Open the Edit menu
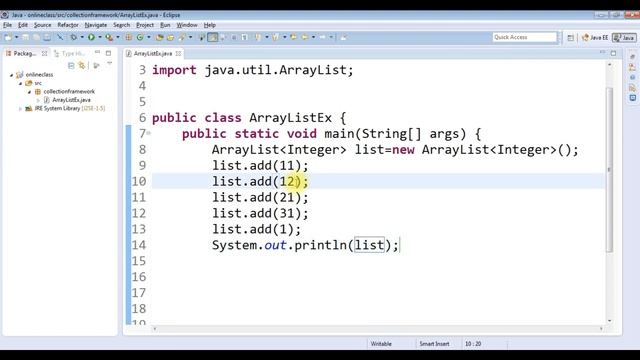This screenshot has height=360, width=640. (23, 25)
